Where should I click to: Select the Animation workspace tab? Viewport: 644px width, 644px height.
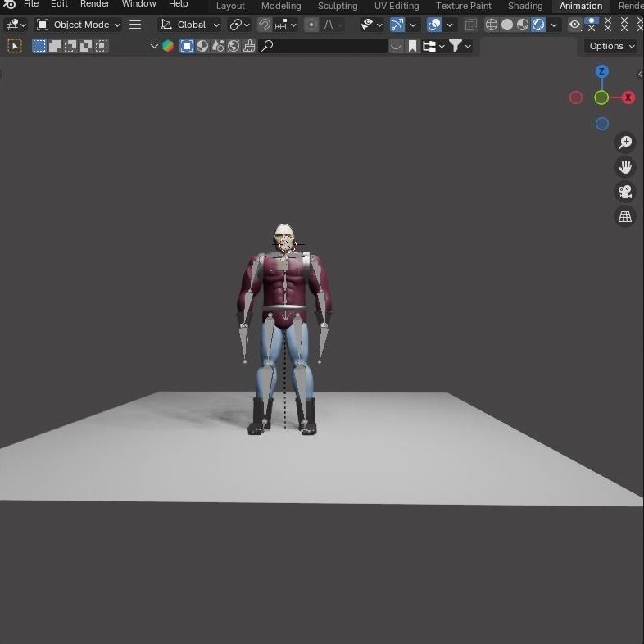581,6
